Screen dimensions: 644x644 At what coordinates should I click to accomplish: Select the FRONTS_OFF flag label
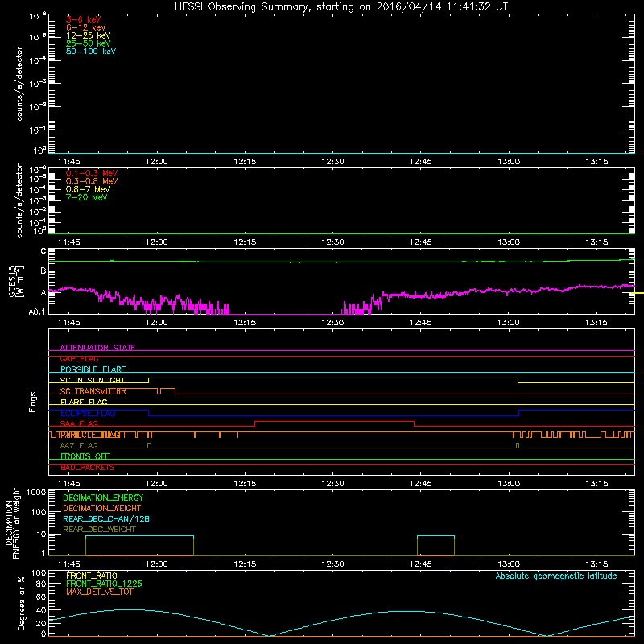85,456
